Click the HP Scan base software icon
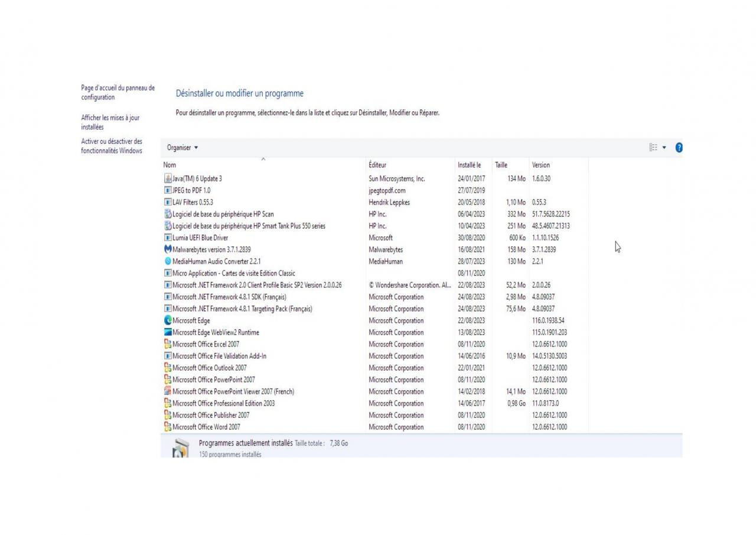Screen dimensions: 756x535 (x=168, y=214)
